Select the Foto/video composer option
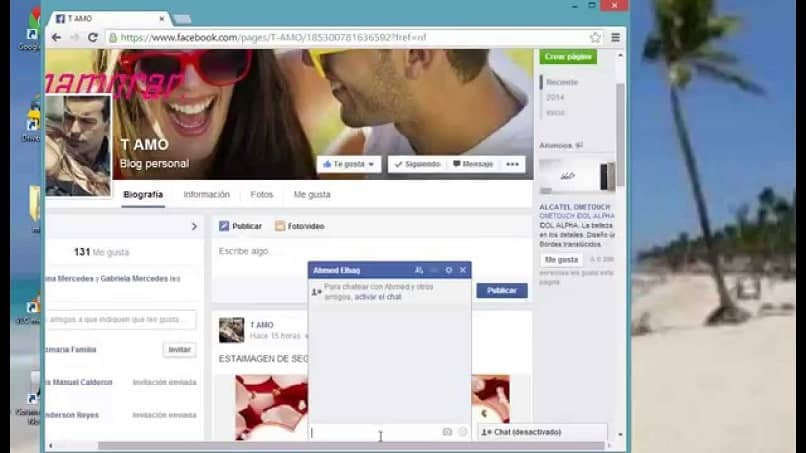This screenshot has width=806, height=453. click(x=300, y=226)
